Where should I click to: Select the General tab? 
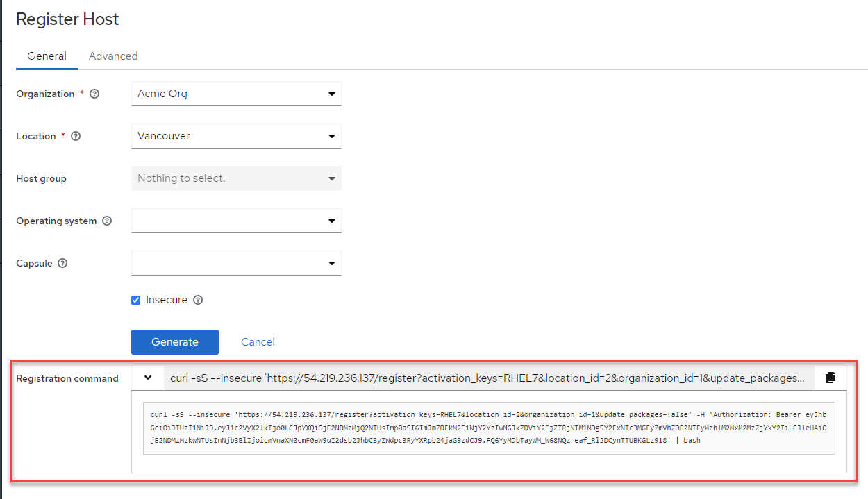(x=47, y=56)
